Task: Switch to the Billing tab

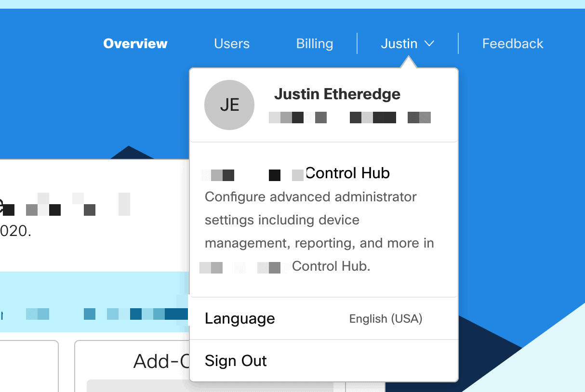Action: pyautogui.click(x=315, y=44)
